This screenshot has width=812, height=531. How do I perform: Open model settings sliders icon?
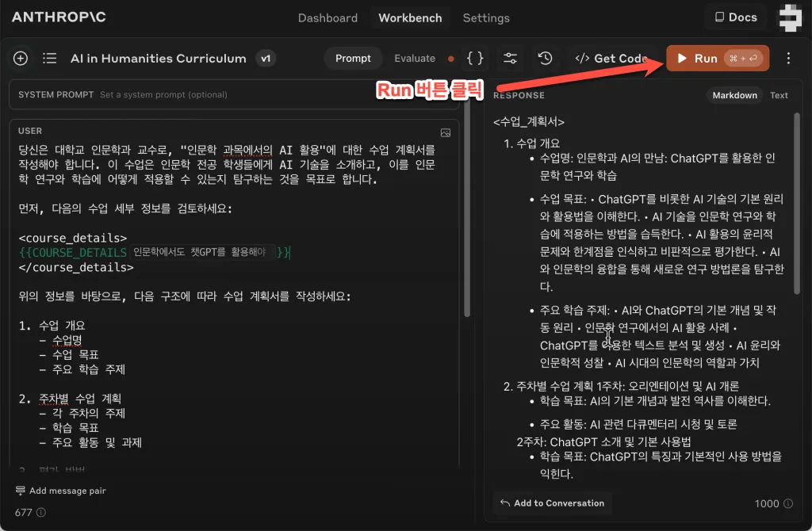click(511, 58)
